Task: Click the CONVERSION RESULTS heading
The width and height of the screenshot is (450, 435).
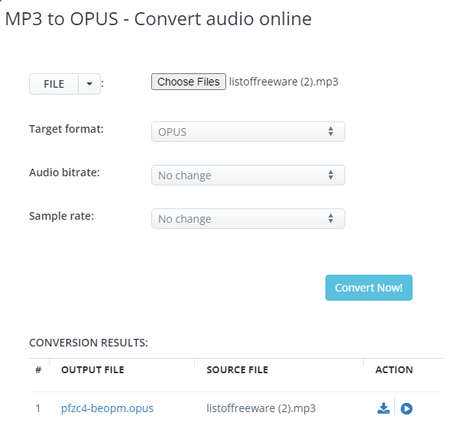Action: (88, 343)
